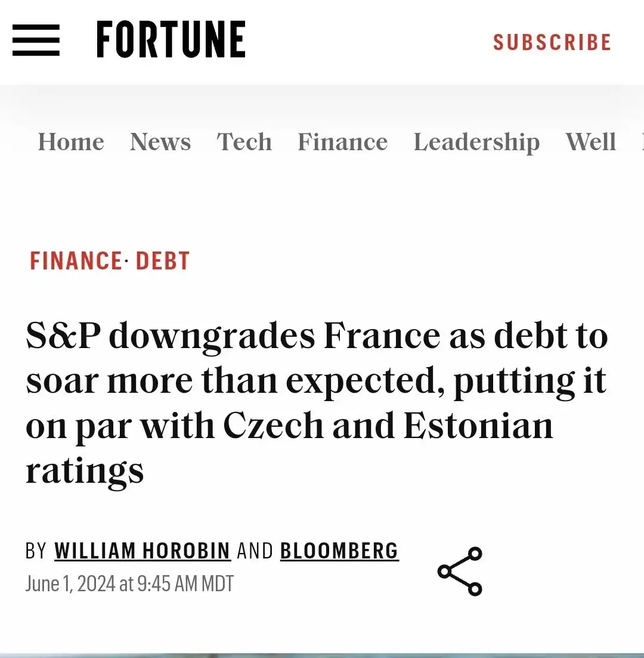The width and height of the screenshot is (644, 658).
Task: Click the cut-off nav item after Well
Action: (x=642, y=141)
